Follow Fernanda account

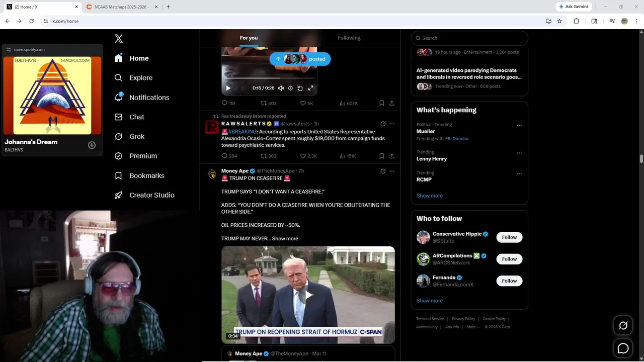click(509, 281)
